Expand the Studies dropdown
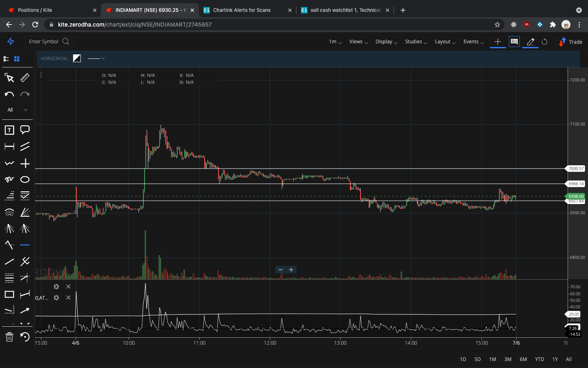Image resolution: width=588 pixels, height=368 pixels. 416,42
